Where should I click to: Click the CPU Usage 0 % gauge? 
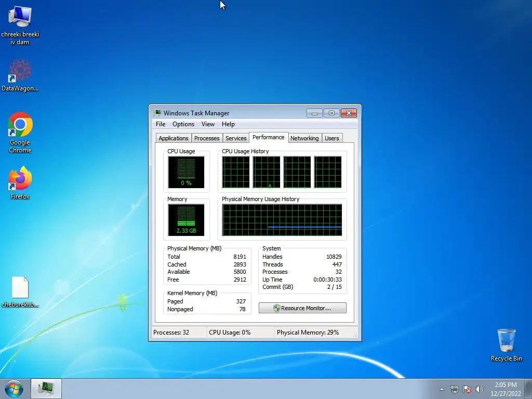tap(186, 172)
